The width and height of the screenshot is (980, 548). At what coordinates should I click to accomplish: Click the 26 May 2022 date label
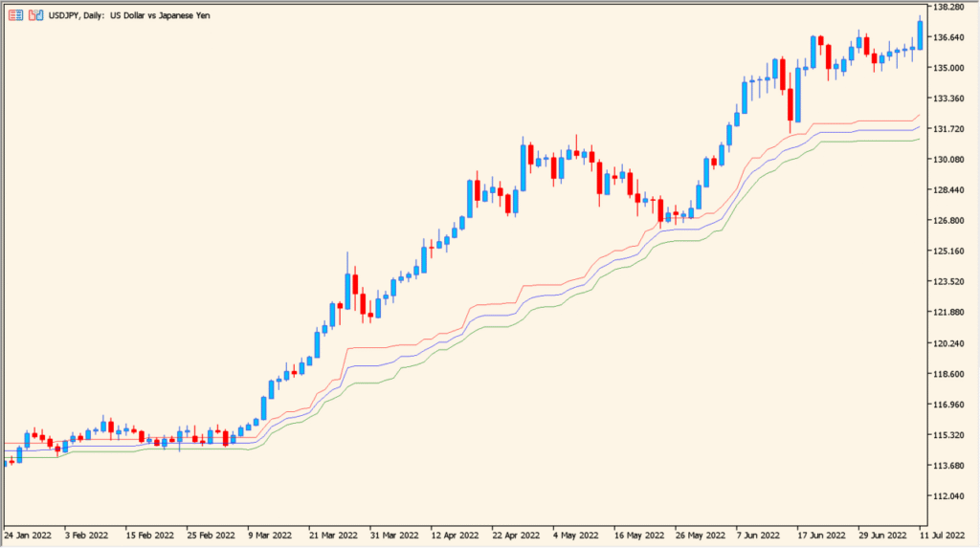[700, 536]
